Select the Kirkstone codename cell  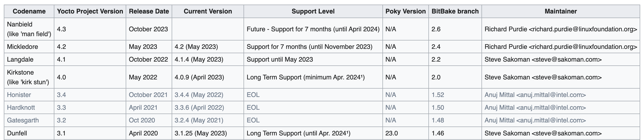29,77
